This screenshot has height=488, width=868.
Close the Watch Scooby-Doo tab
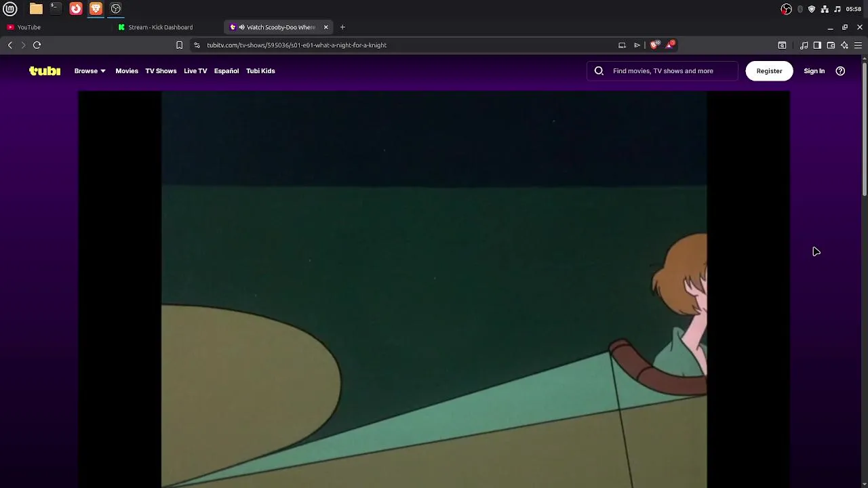coord(325,27)
